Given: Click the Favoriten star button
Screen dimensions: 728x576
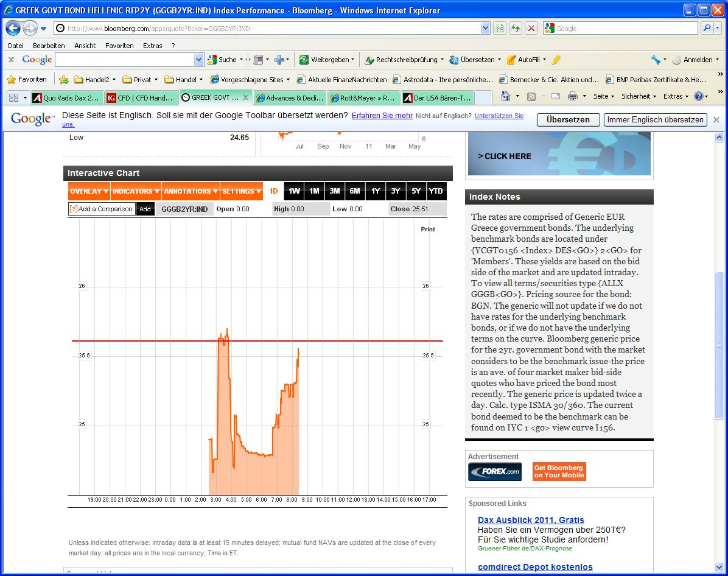Looking at the screenshot, I should pyautogui.click(x=27, y=79).
